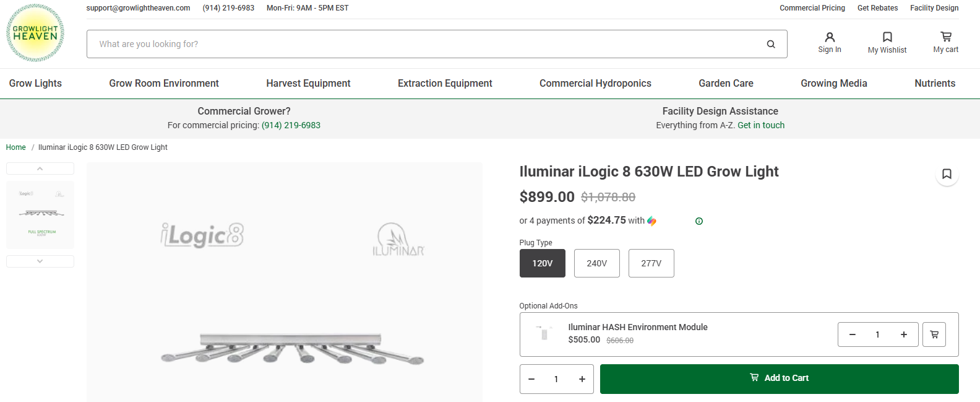Add HASH Environment Module to cart
The width and height of the screenshot is (980, 402).
(x=934, y=334)
